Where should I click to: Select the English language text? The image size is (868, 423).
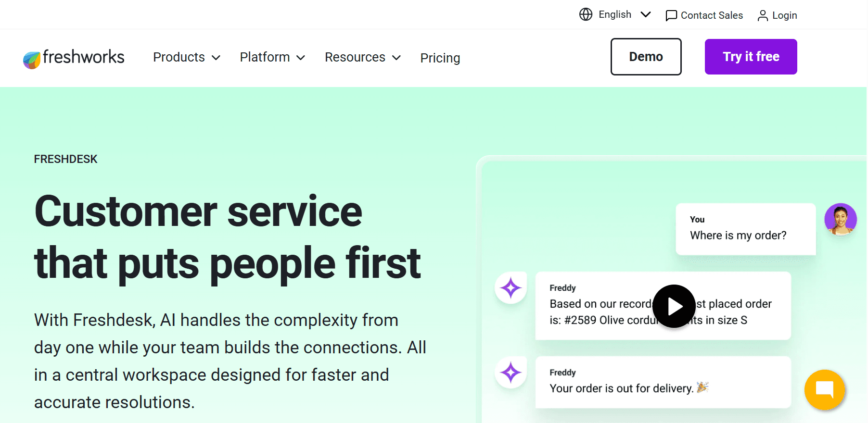pos(614,14)
